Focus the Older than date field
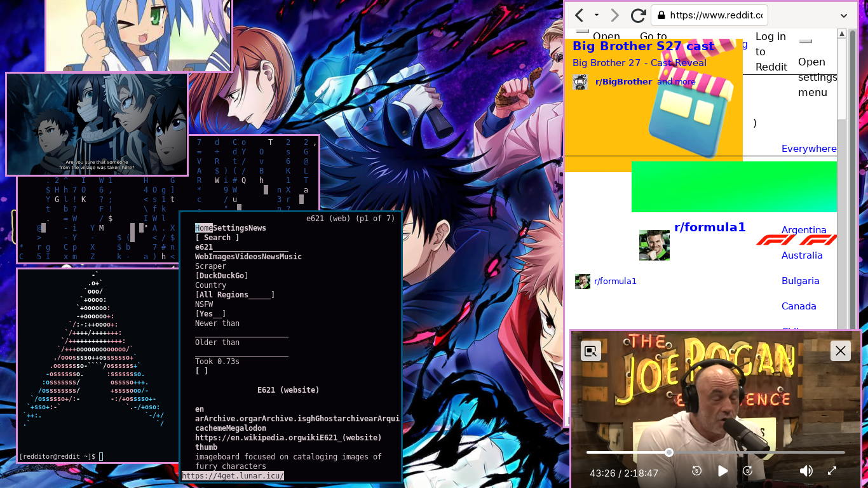This screenshot has width=868, height=488. (x=241, y=352)
